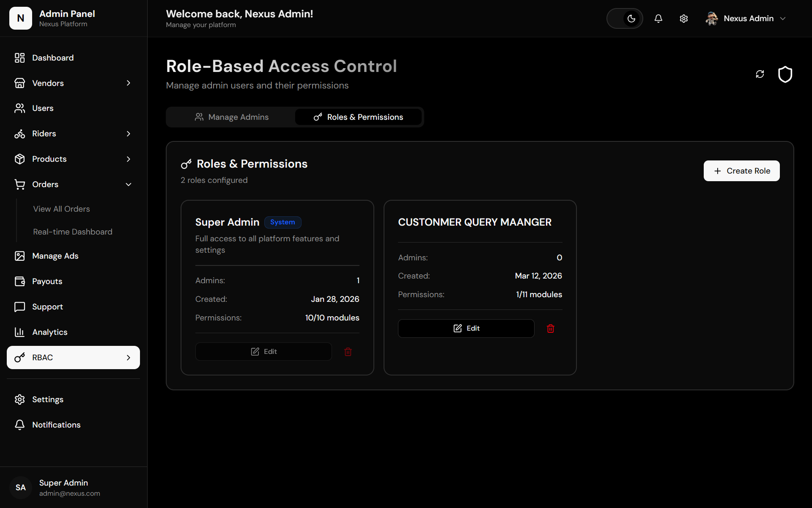This screenshot has width=812, height=508.
Task: Open Real-time Dashboard under Orders
Action: 73,232
